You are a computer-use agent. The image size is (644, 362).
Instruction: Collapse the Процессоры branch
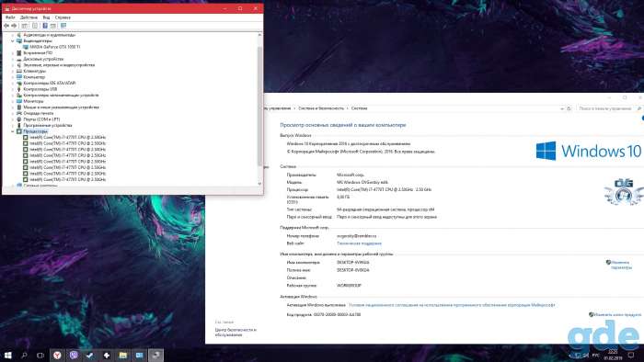[12, 131]
